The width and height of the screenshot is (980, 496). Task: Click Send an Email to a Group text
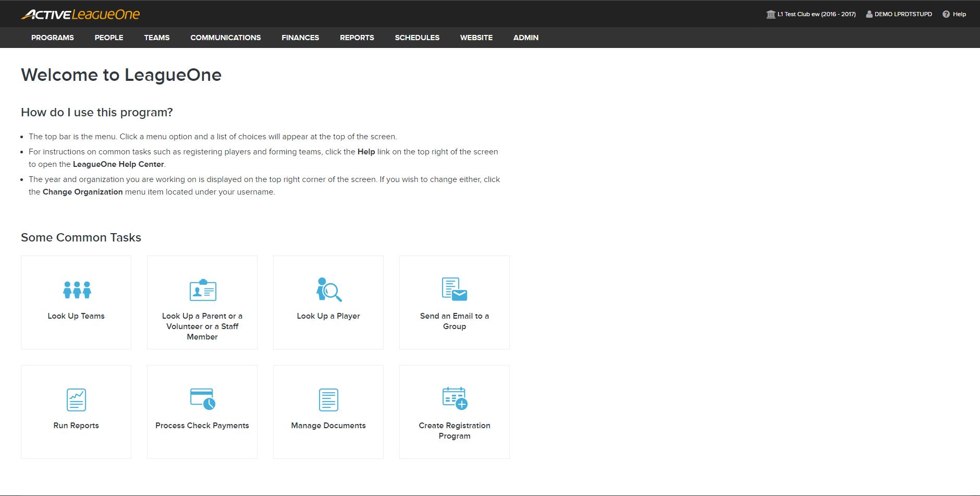coord(455,321)
